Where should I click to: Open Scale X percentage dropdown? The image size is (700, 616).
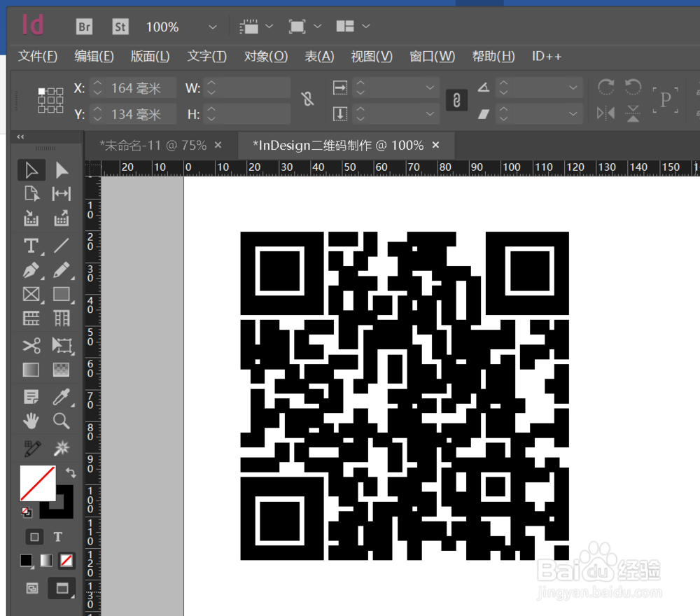pyautogui.click(x=430, y=88)
